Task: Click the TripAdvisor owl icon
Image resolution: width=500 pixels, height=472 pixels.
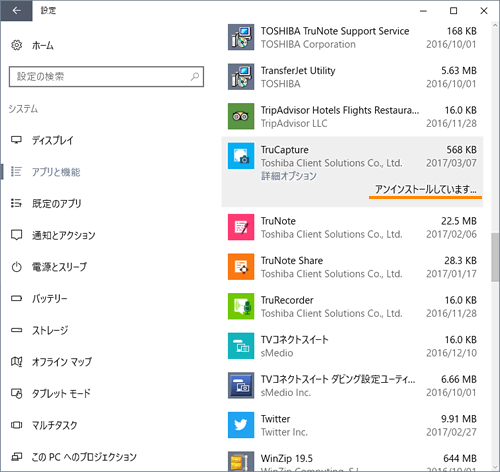Action: (241, 116)
